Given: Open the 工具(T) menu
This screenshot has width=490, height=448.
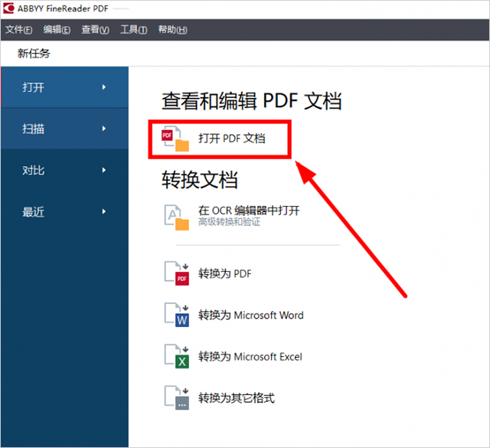Looking at the screenshot, I should [x=134, y=30].
